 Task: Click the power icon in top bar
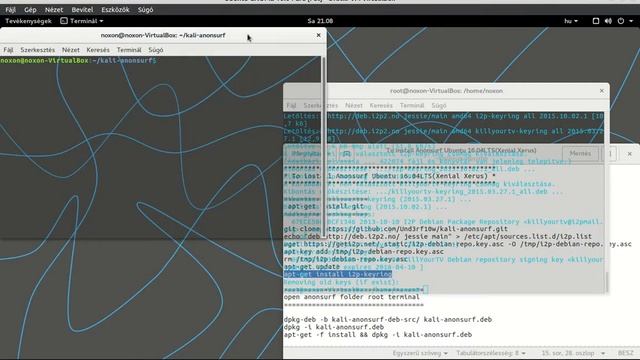(x=621, y=21)
